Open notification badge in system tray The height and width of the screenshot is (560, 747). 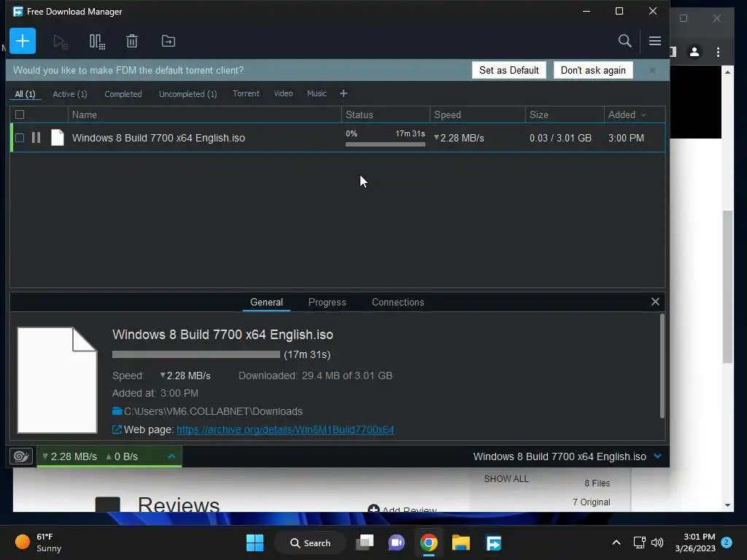(x=727, y=542)
